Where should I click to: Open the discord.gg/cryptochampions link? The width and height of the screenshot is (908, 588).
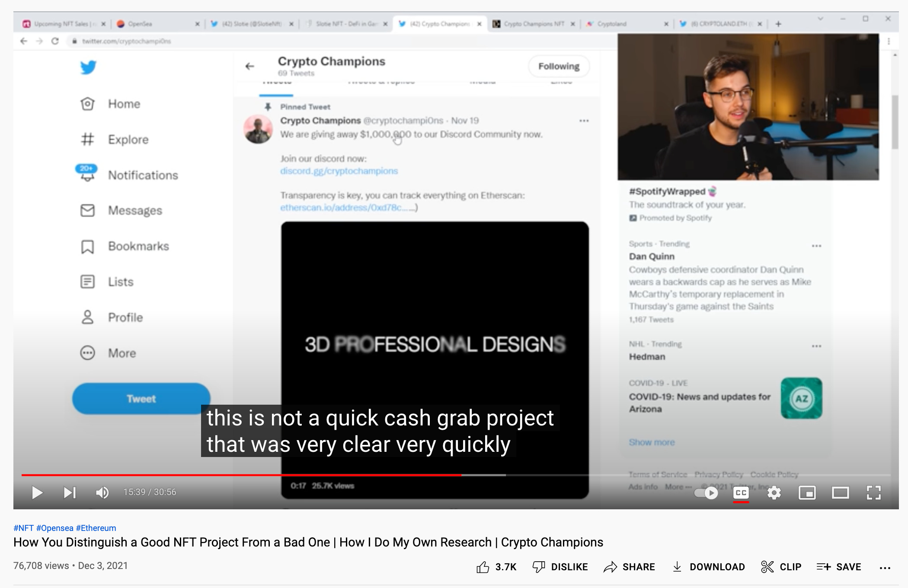pos(339,171)
